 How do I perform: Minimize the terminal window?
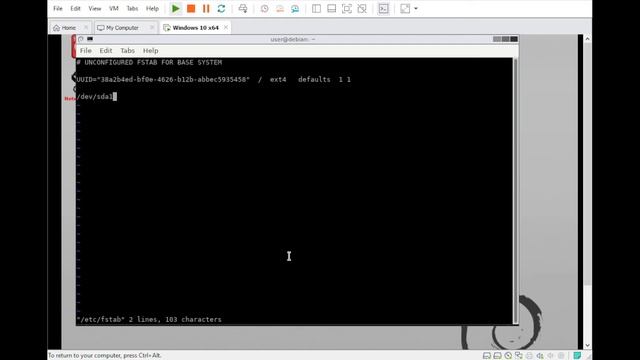(497, 39)
